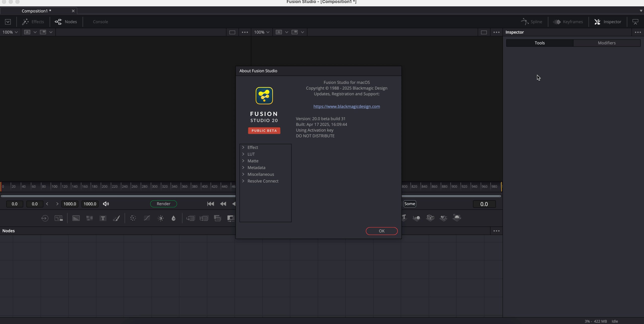This screenshot has width=644, height=324.
Task: Click the monitor icon beside Inspector
Action: [x=635, y=22]
